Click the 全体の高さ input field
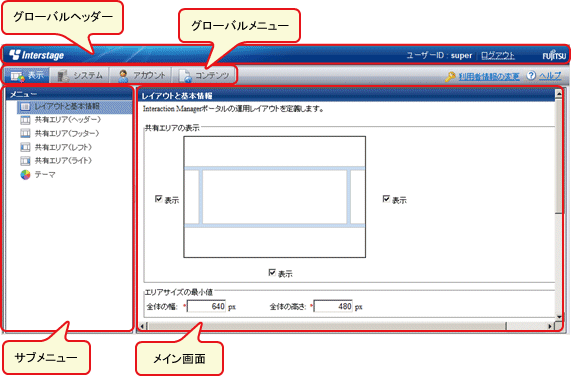This screenshot has height=377, width=571. click(x=333, y=306)
